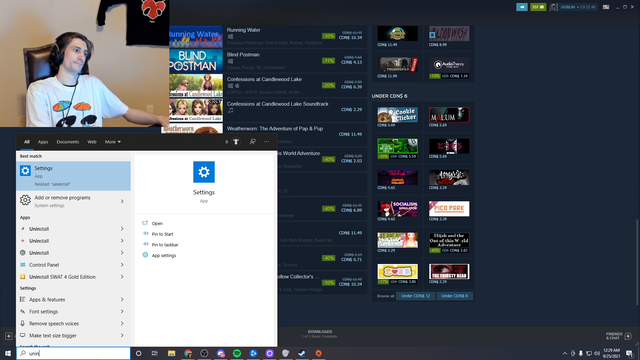Click Socialism Simulator game thumbnail
This screenshot has width=640, height=360.
pos(397,209)
